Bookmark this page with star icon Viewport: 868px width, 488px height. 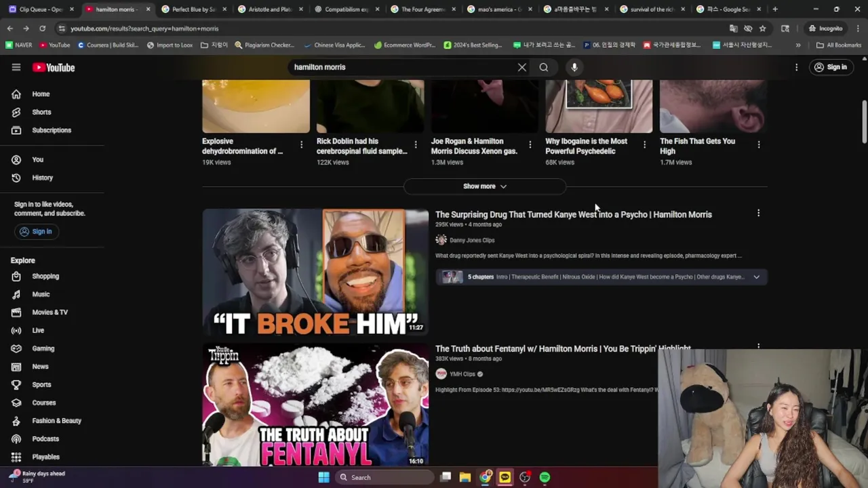(762, 28)
